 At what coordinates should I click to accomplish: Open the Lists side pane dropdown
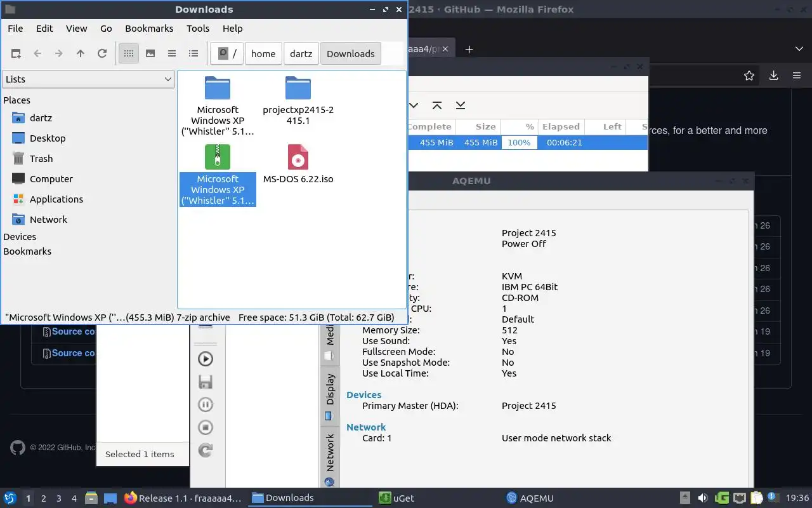coord(88,79)
